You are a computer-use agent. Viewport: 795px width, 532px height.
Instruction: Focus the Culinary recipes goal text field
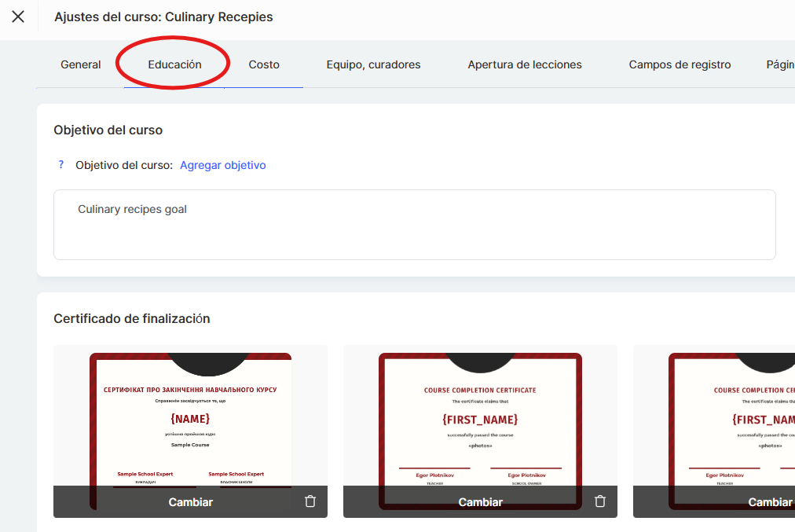tap(414, 225)
